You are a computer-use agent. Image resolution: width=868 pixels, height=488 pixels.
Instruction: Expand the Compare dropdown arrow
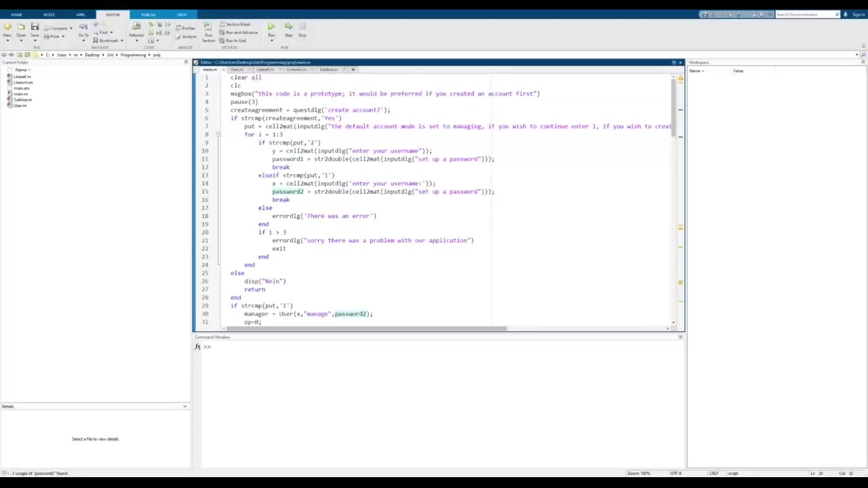click(71, 28)
